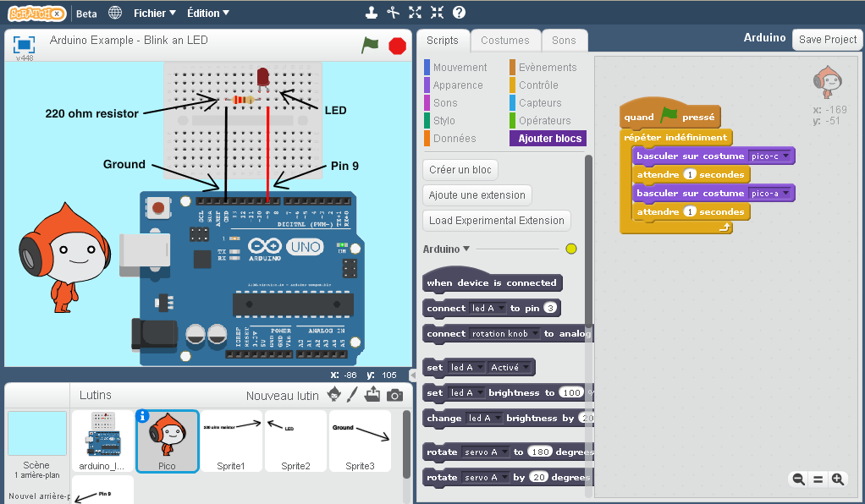Select the Sprite1 thumbnail

point(231,441)
